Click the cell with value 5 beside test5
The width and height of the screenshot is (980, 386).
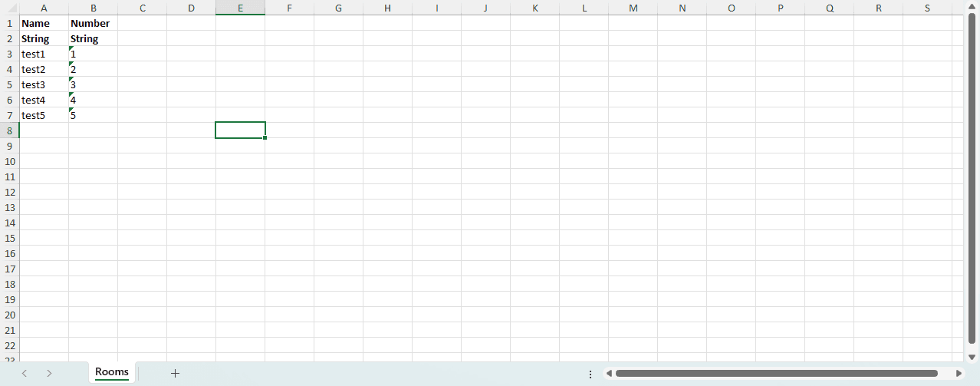click(93, 115)
